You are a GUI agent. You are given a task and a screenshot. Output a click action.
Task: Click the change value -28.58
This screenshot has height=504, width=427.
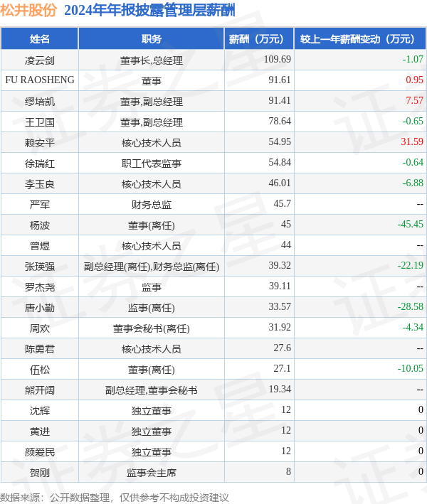pos(410,306)
